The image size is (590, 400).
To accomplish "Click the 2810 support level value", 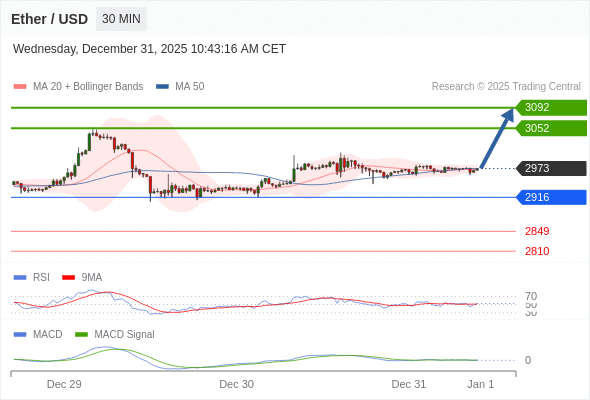I will [x=537, y=251].
